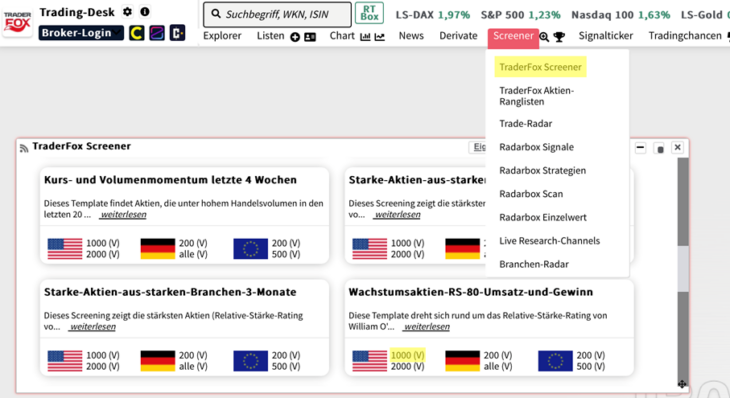Click the trophy rankings icon
This screenshot has height=398, width=730.
pos(559,37)
